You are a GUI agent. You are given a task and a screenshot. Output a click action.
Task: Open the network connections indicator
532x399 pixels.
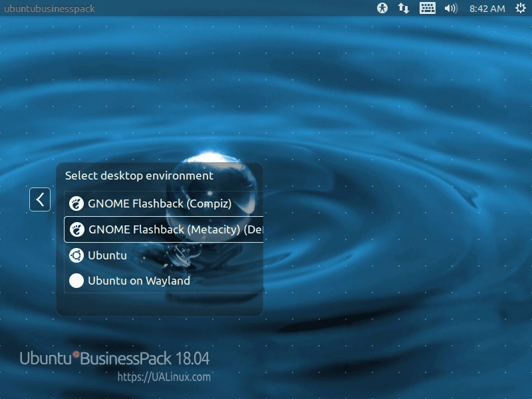click(x=404, y=8)
